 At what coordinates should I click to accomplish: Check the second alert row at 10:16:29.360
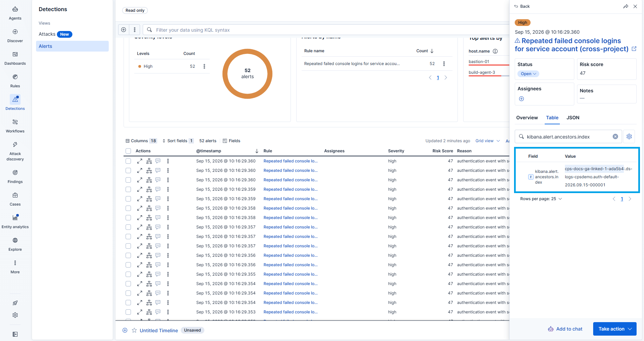(x=128, y=170)
